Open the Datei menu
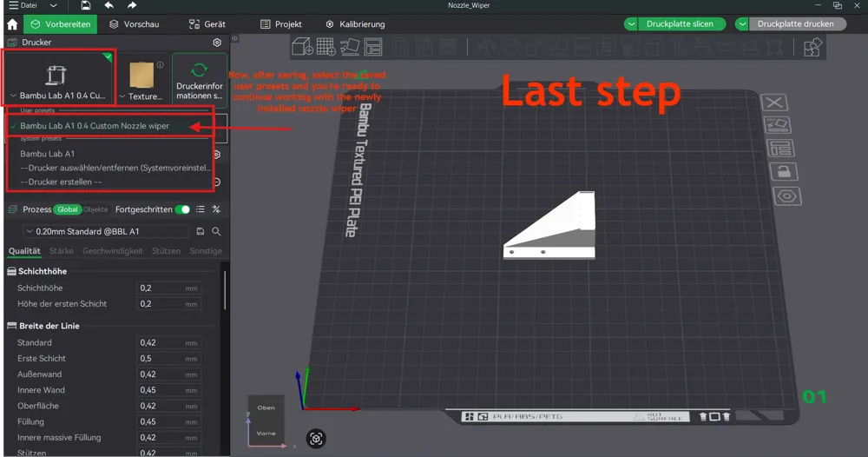 pyautogui.click(x=23, y=5)
